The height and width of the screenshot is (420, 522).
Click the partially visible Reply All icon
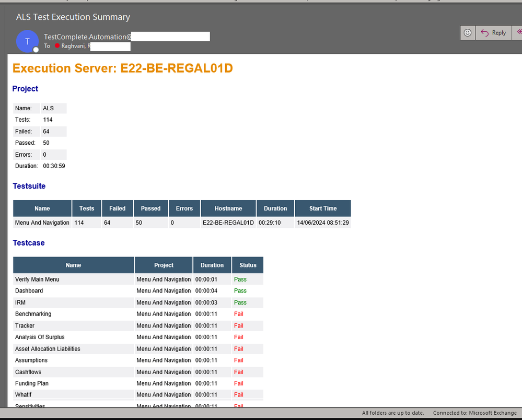(518, 32)
